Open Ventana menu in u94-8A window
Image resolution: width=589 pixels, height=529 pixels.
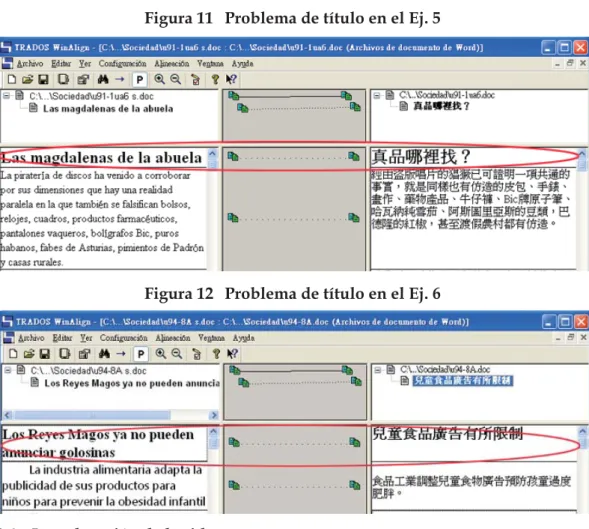coord(211,338)
